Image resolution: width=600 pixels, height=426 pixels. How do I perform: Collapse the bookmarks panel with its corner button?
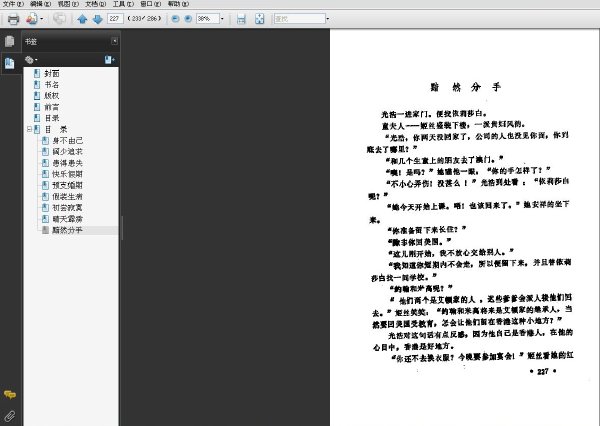[x=114, y=41]
